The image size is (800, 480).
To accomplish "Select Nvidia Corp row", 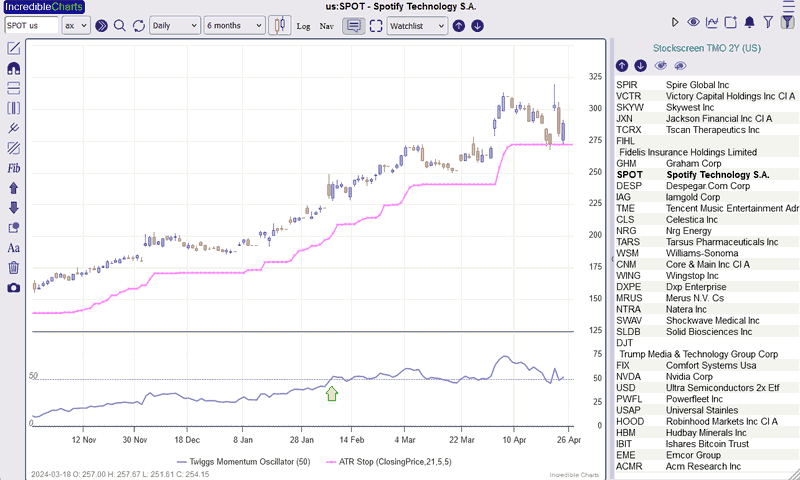I will [x=707, y=376].
